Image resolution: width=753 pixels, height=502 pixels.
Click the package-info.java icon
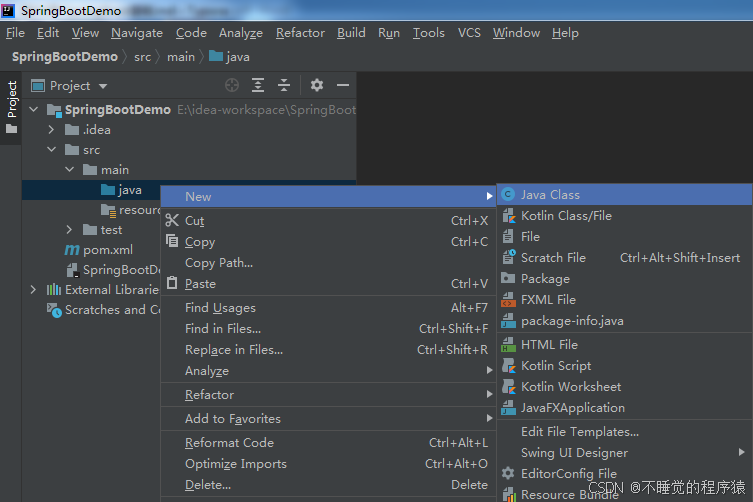pyautogui.click(x=508, y=320)
